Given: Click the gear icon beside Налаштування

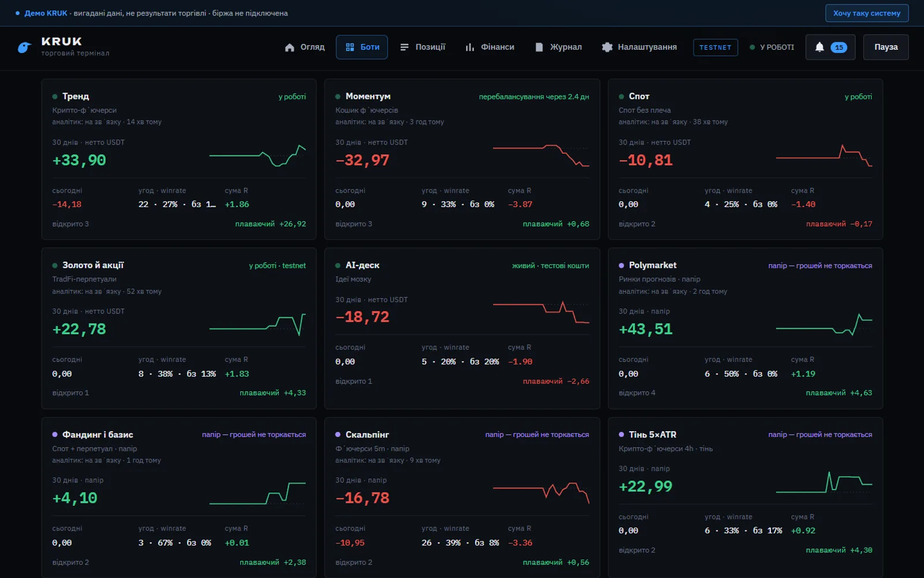Looking at the screenshot, I should (x=607, y=47).
